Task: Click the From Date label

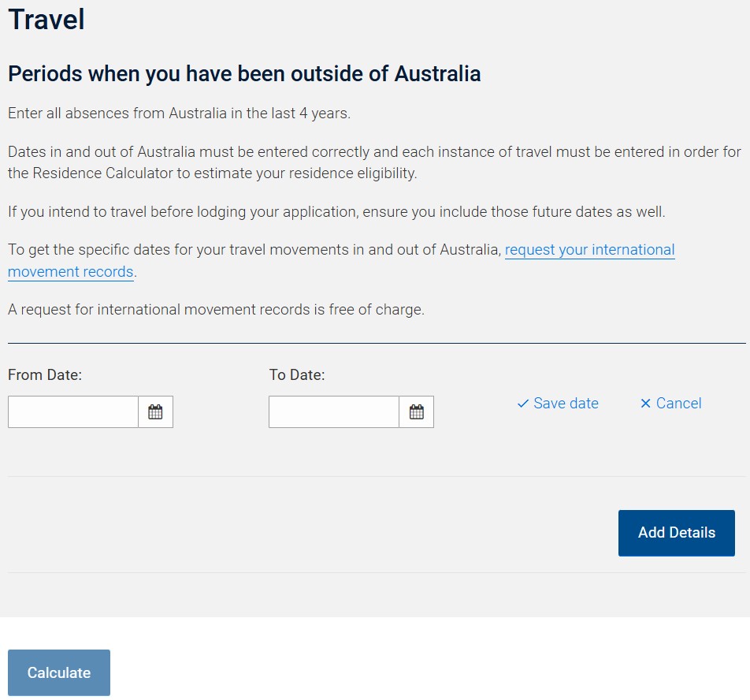Action: [45, 375]
